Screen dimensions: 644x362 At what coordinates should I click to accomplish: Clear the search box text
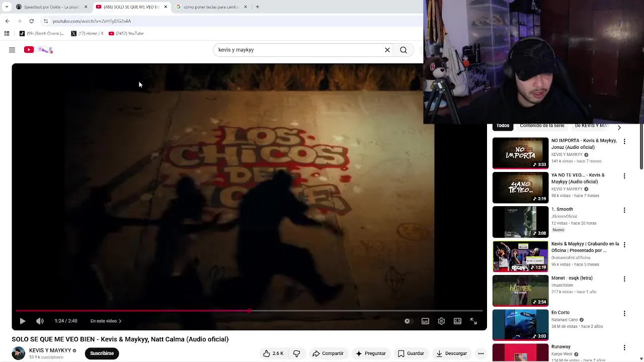(x=387, y=50)
